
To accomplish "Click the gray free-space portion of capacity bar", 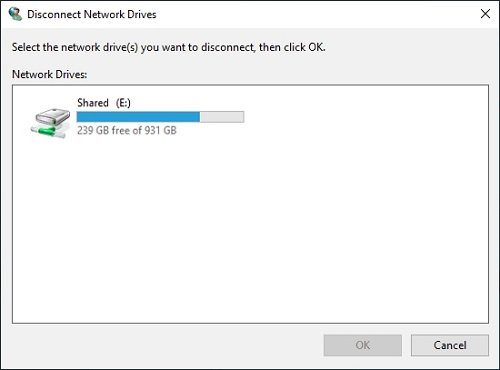I will pos(222,117).
